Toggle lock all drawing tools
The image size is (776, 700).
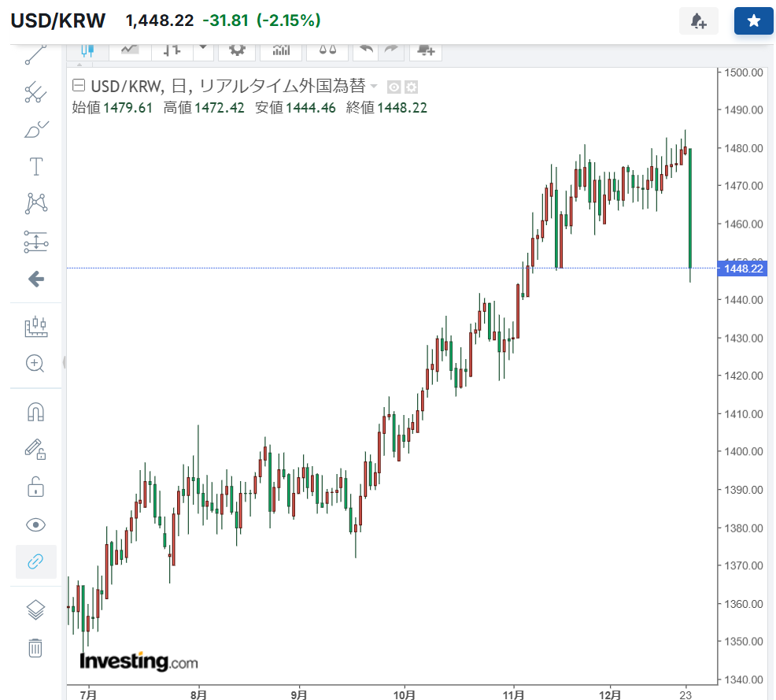(35, 487)
